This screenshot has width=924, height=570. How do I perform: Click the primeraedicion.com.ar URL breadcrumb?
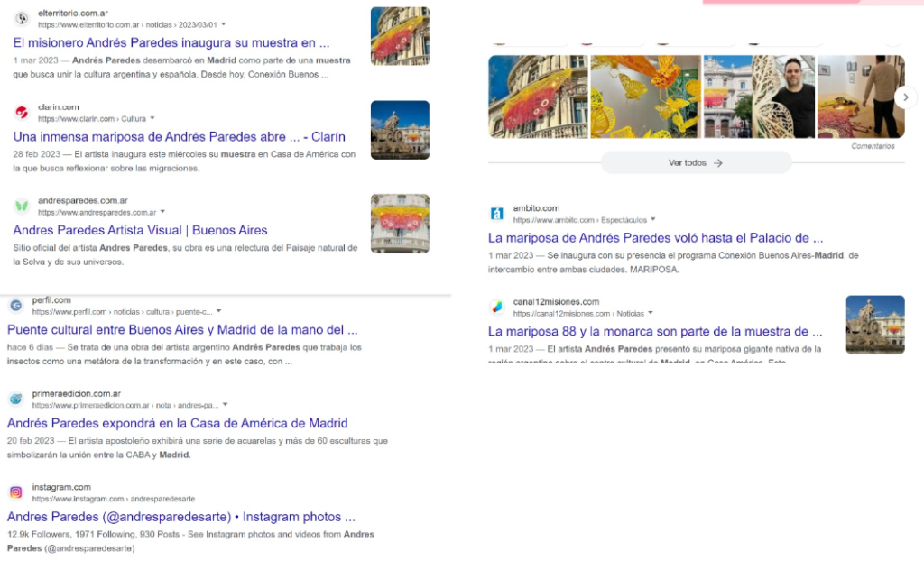[x=125, y=405]
